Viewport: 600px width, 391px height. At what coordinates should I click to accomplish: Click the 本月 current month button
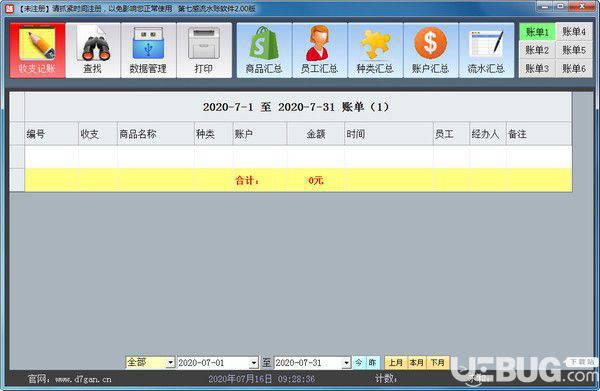pos(417,362)
